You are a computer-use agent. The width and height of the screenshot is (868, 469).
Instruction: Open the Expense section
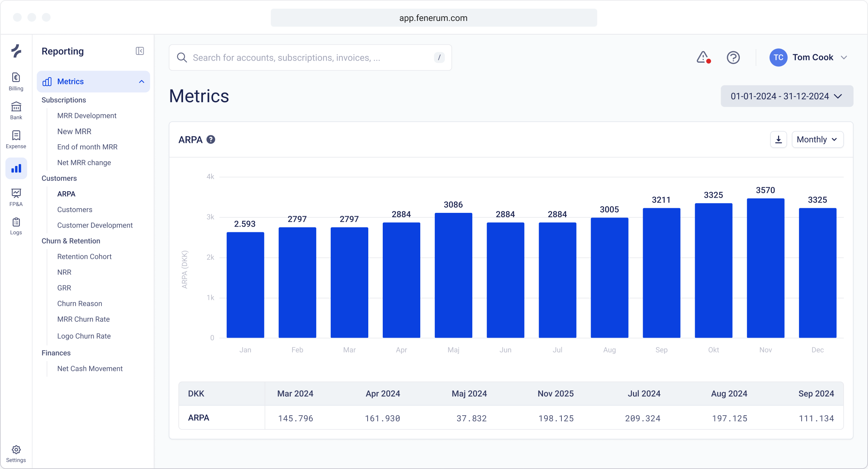click(x=16, y=139)
